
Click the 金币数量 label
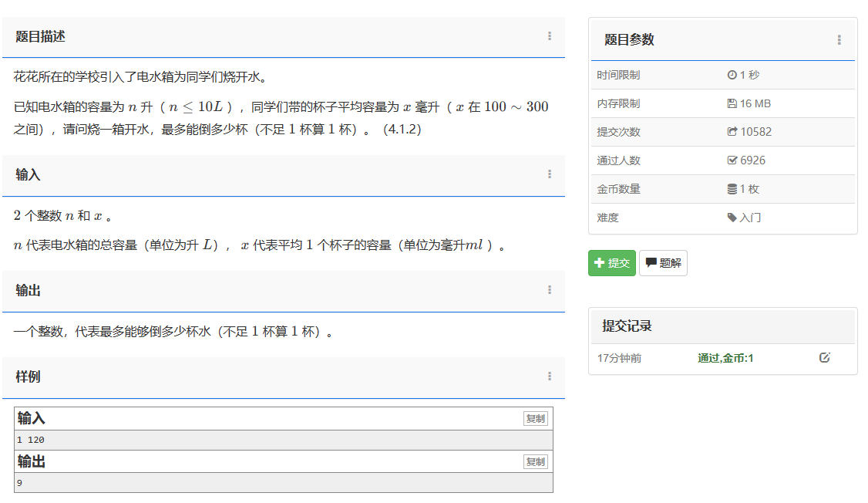point(618,189)
